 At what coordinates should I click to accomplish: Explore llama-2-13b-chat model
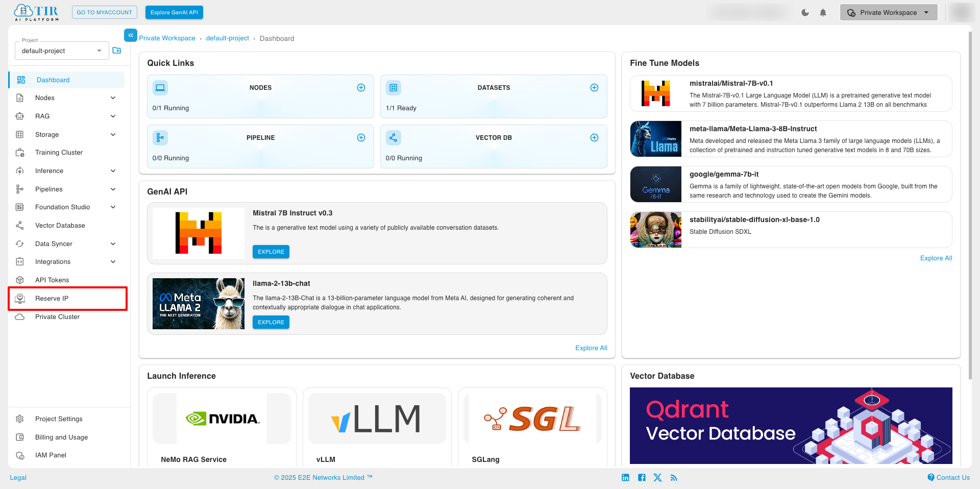click(271, 322)
